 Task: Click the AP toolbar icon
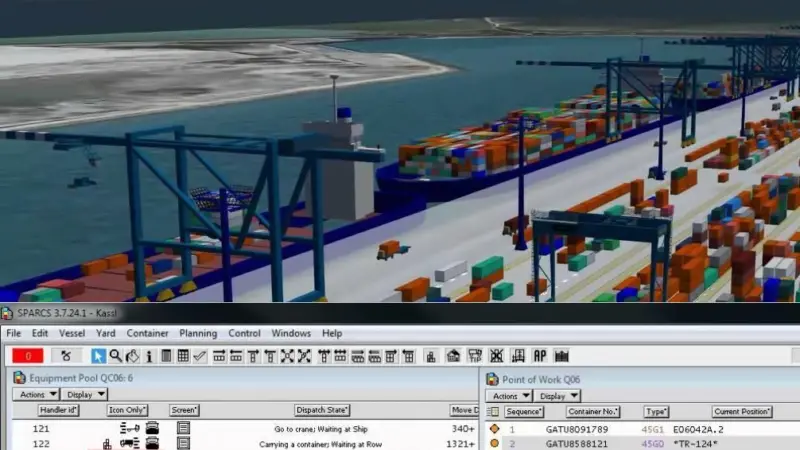tap(540, 356)
